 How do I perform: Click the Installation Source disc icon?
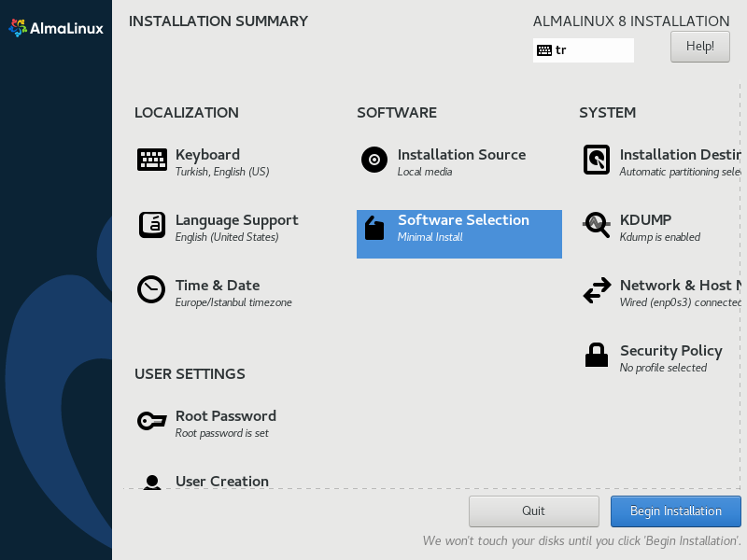(374, 160)
